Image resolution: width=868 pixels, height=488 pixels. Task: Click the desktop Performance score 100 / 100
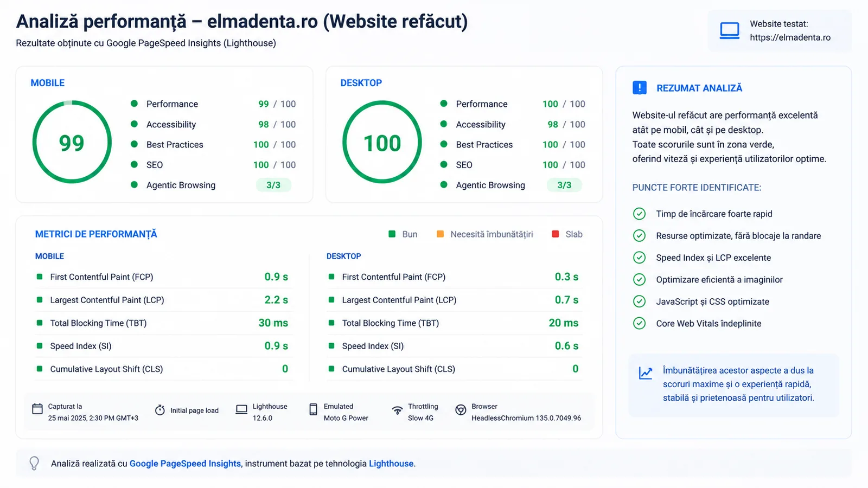[x=564, y=104]
